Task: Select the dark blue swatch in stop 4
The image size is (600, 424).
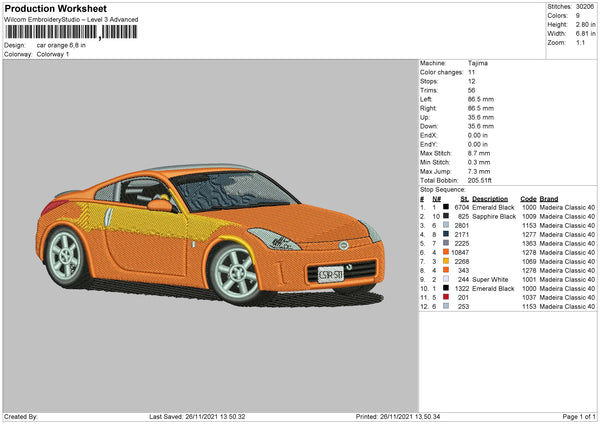Action: [445, 234]
